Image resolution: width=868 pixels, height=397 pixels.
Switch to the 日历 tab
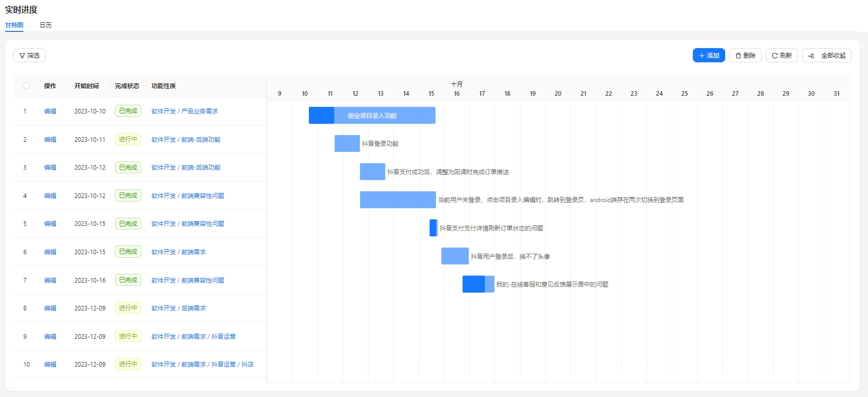point(46,25)
